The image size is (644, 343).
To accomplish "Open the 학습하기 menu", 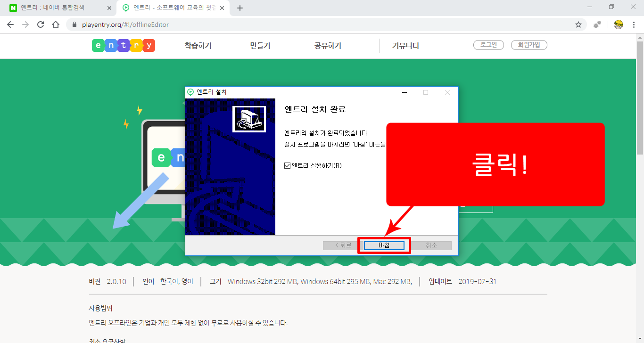I will 198,46.
